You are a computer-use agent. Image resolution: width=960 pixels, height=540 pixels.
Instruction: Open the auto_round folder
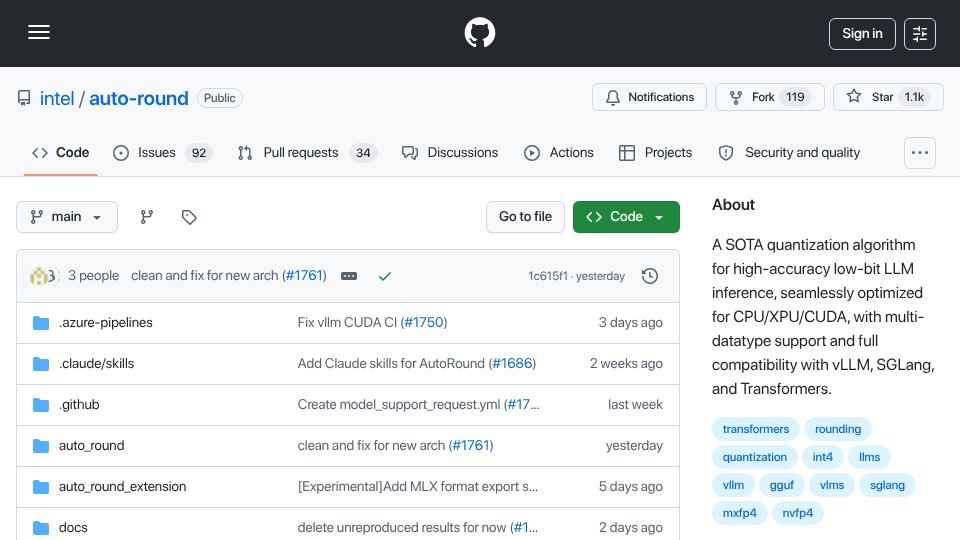[91, 446]
